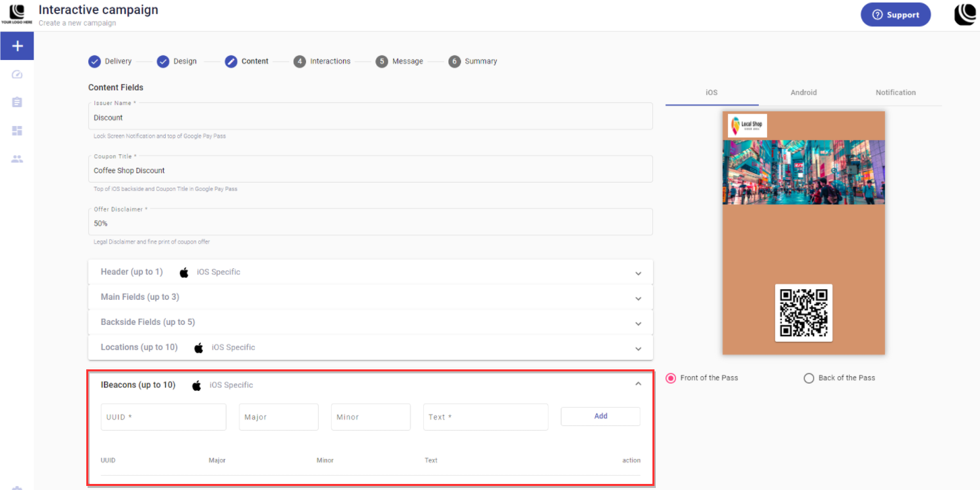Click the Add button for IBeacons

click(x=601, y=417)
